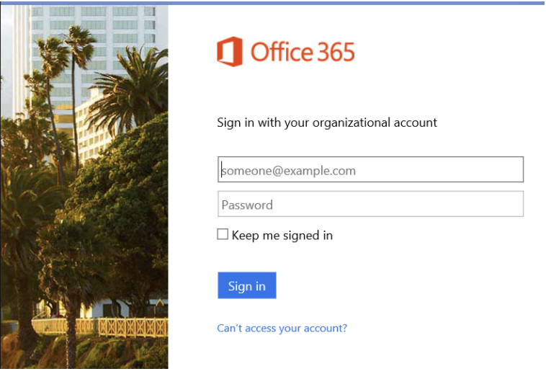
Task: Enable the Keep me signed in checkbox
Action: pyautogui.click(x=223, y=234)
